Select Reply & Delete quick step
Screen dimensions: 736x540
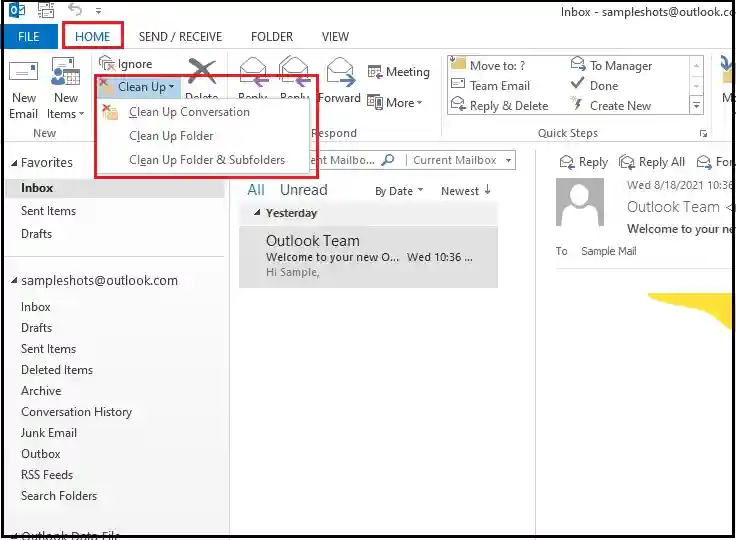click(499, 105)
